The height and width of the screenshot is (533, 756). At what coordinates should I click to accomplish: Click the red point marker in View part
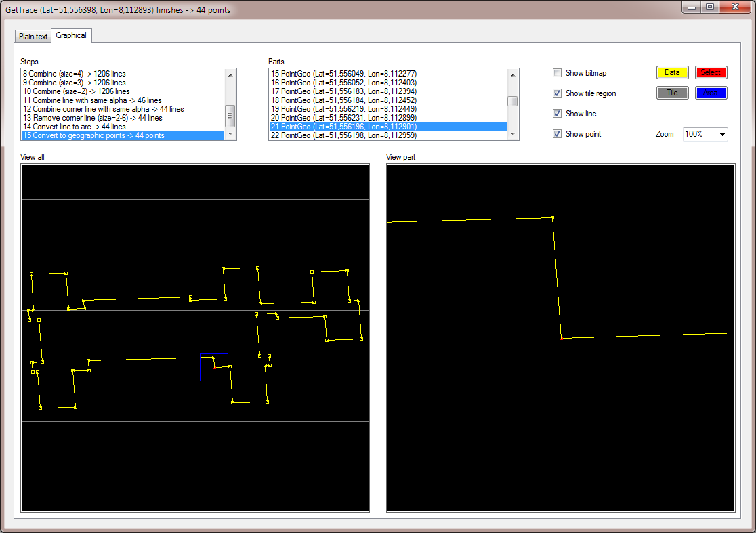(560, 337)
